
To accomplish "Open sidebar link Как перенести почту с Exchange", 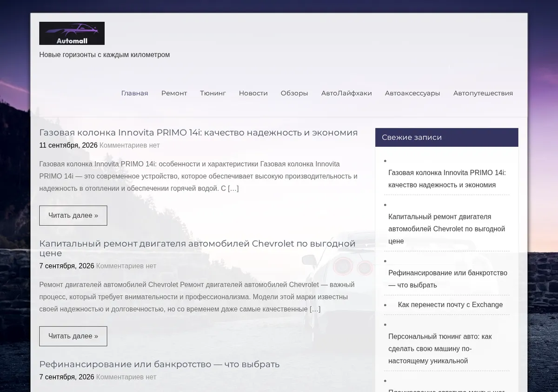I will [450, 305].
